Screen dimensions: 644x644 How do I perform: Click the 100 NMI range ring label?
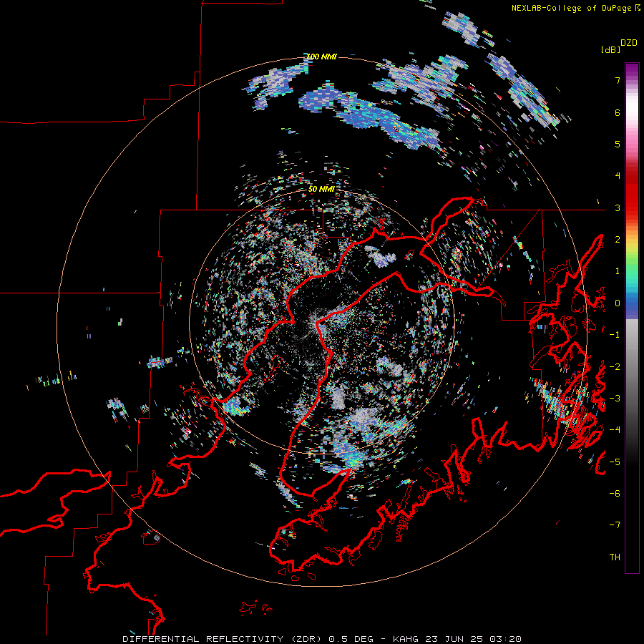coord(321,57)
